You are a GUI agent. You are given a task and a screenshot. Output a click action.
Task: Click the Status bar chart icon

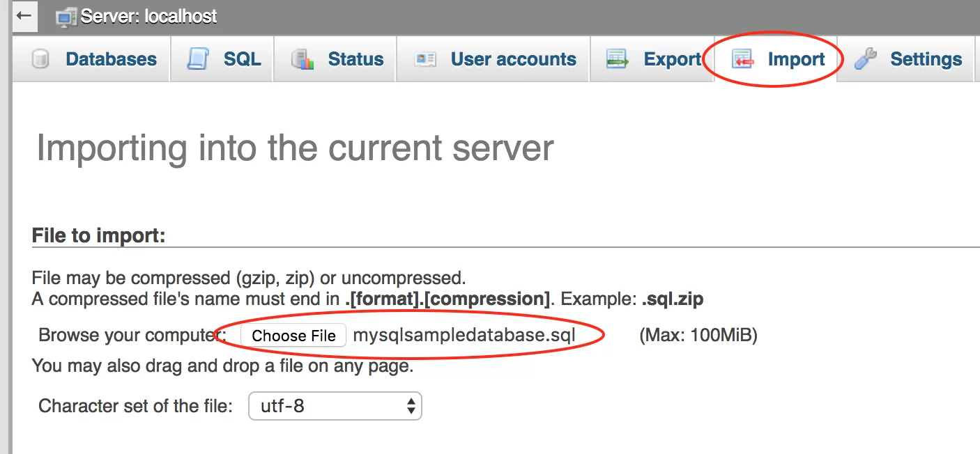pyautogui.click(x=303, y=60)
